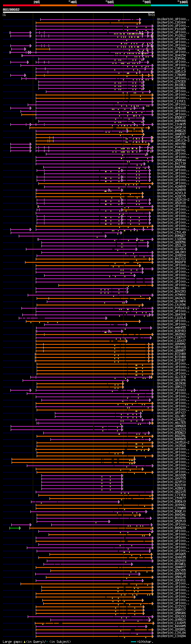Select hit UniRef100_C3ZE98

(171, 239)
